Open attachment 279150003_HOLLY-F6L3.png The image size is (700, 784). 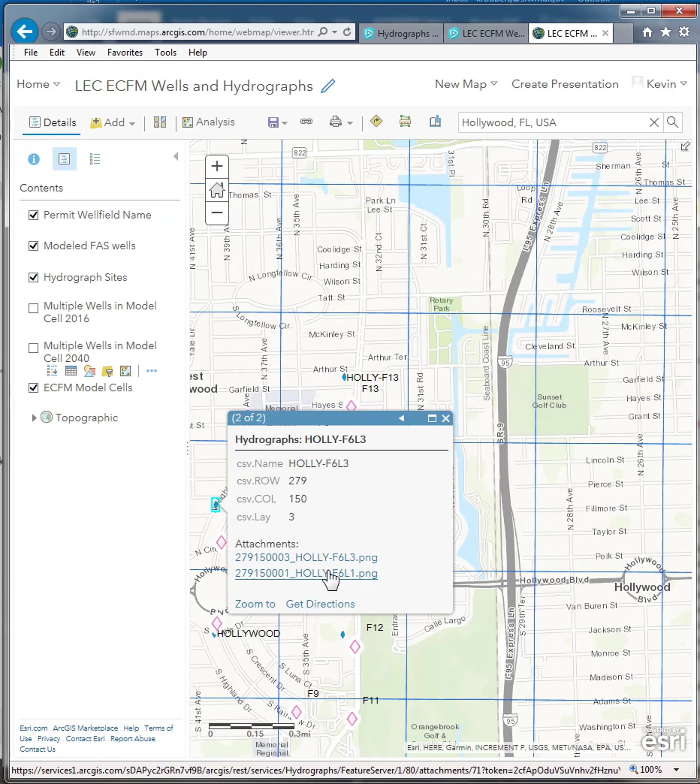pyautogui.click(x=306, y=557)
